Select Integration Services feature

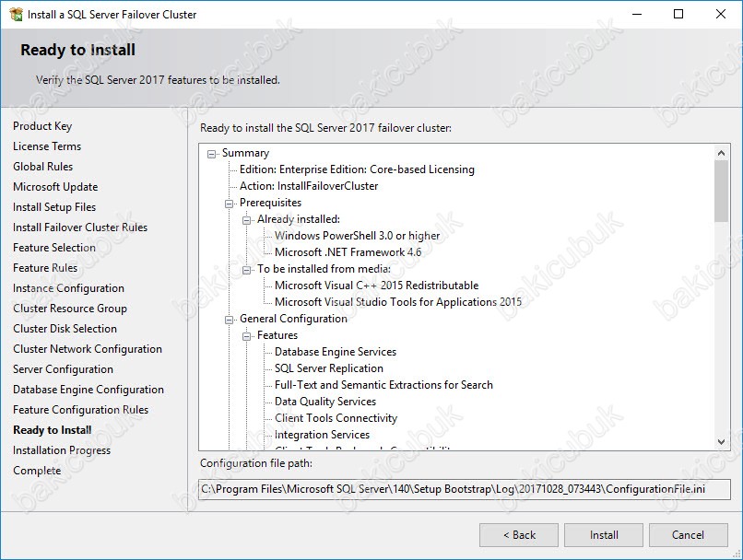click(323, 435)
